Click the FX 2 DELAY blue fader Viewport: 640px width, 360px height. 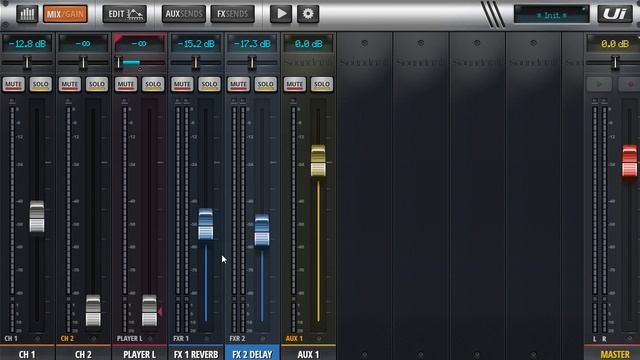[x=262, y=231]
